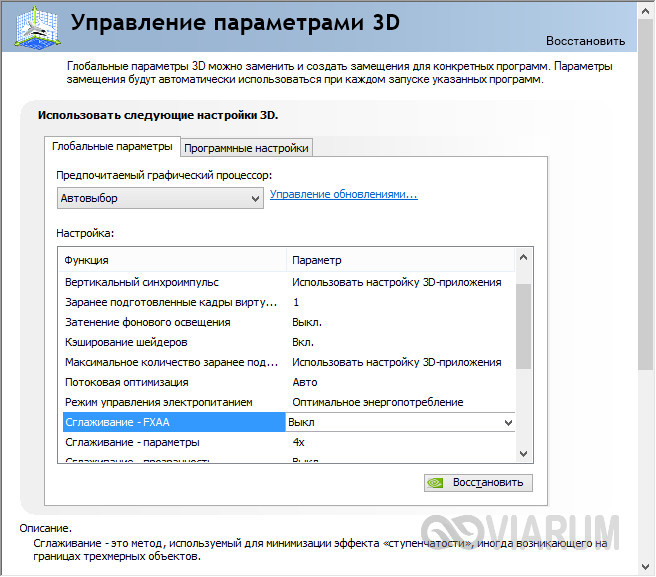Click the settings list scroll-down arrow
Viewport: 656px width, 577px height.
click(524, 453)
